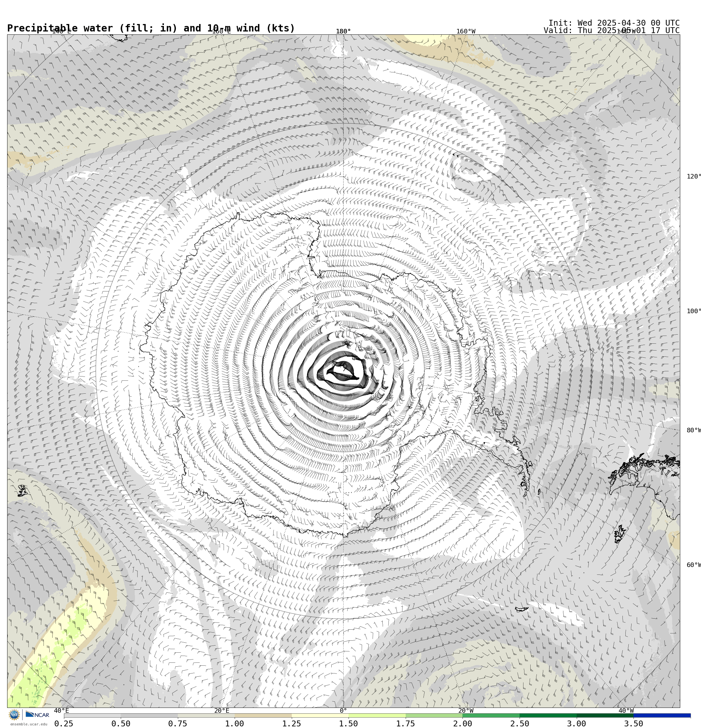Pick the darkest green 3.00–3.50 colorbar segment

(605, 715)
